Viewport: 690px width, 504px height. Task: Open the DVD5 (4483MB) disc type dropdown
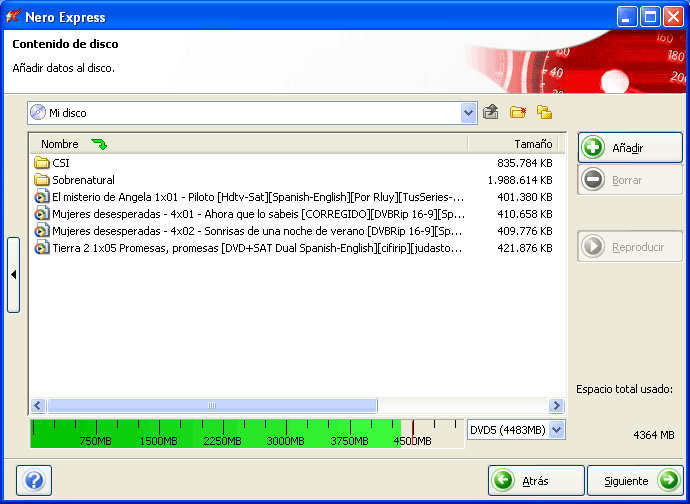click(557, 430)
